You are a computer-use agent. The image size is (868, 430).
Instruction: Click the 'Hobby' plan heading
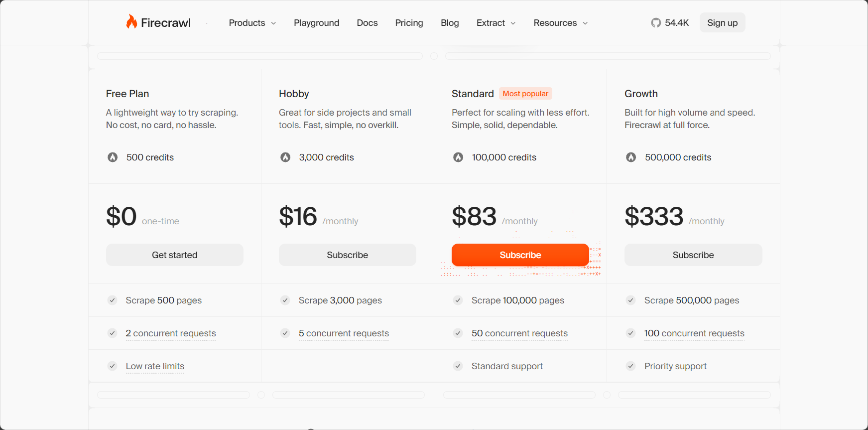(294, 94)
